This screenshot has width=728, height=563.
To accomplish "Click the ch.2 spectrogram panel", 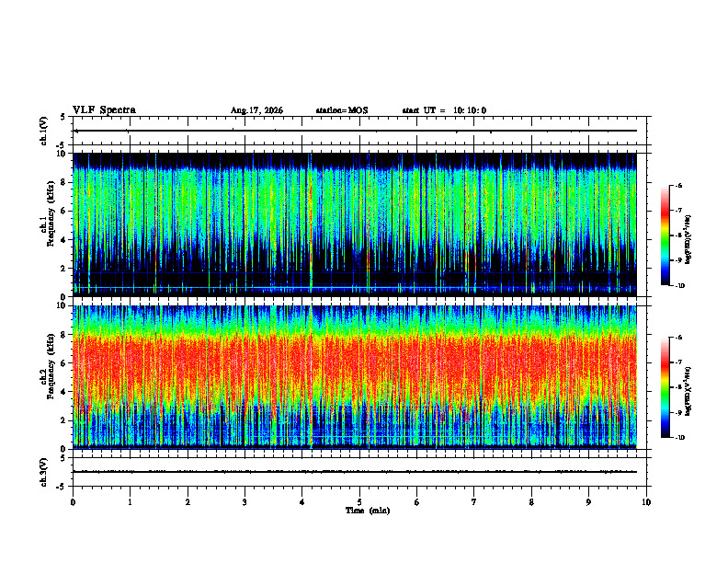I will (x=355, y=377).
